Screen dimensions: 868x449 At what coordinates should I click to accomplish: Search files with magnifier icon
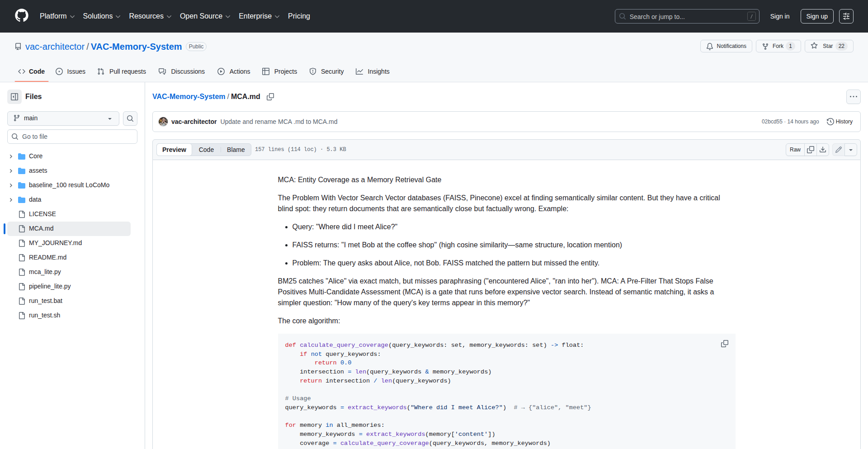point(130,118)
